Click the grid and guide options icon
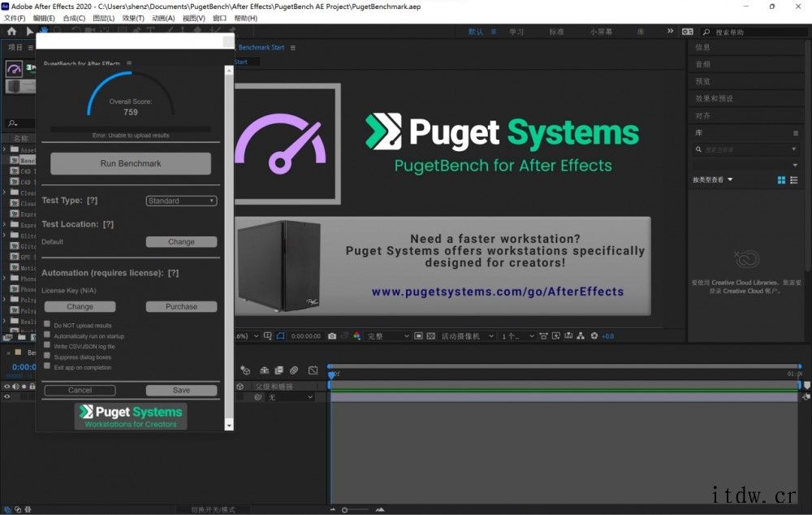This screenshot has height=515, width=812. 268,336
